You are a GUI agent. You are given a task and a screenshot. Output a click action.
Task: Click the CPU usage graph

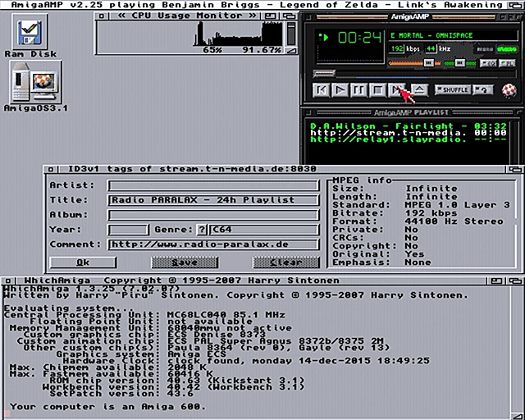pos(190,34)
